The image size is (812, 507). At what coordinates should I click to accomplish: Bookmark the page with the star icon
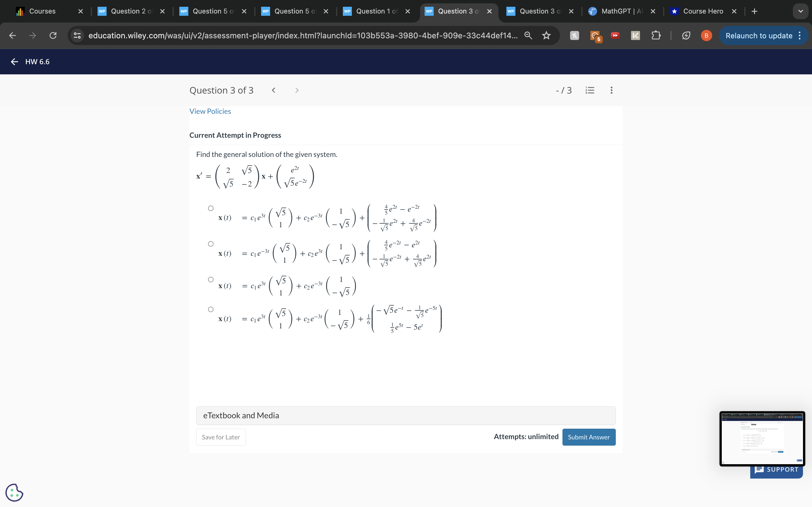pos(546,35)
